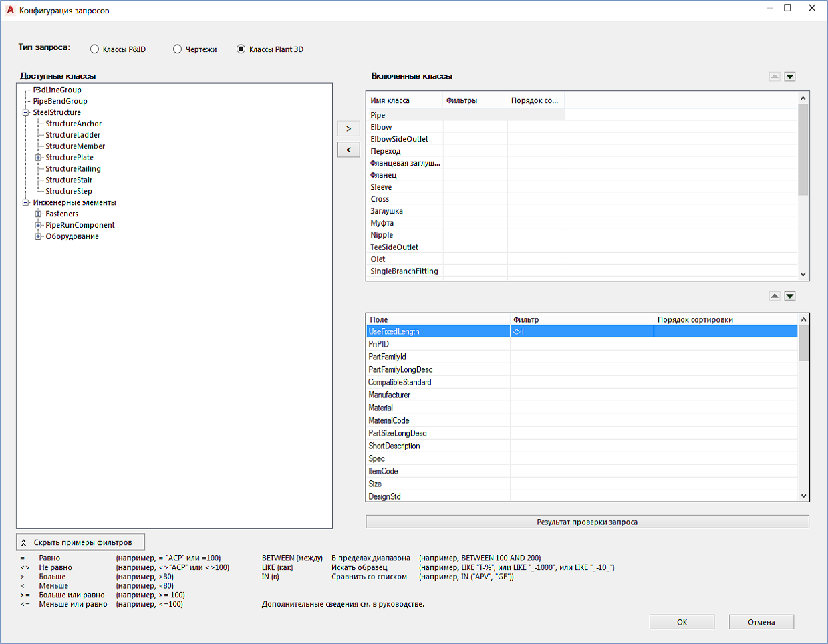
Task: Click the Отмена button
Action: pyautogui.click(x=761, y=622)
